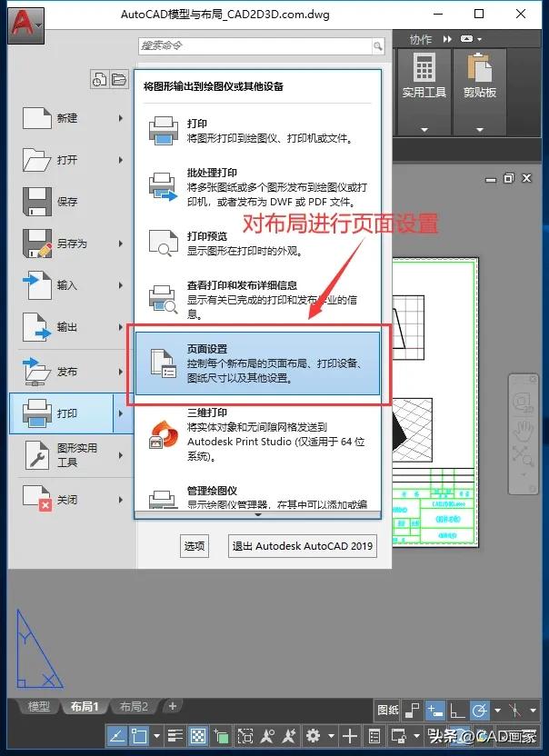Click the layout drawing sheet preview
The image size is (549, 756).
coord(435,403)
